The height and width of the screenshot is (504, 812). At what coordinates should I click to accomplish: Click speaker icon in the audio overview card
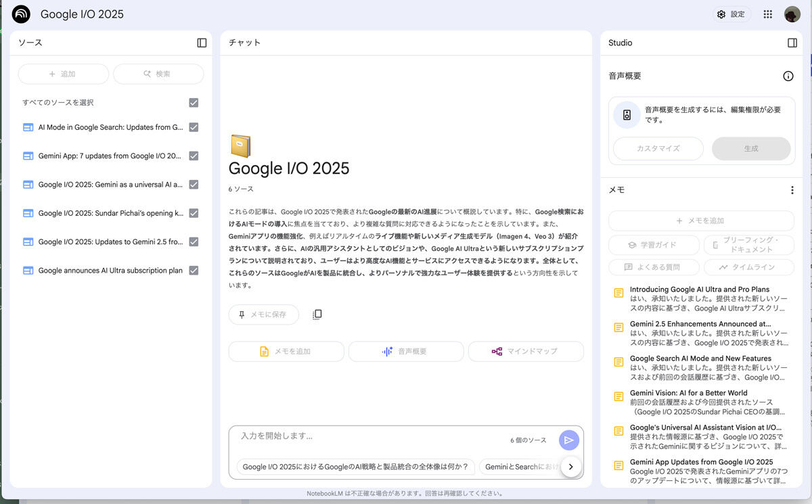pyautogui.click(x=627, y=114)
